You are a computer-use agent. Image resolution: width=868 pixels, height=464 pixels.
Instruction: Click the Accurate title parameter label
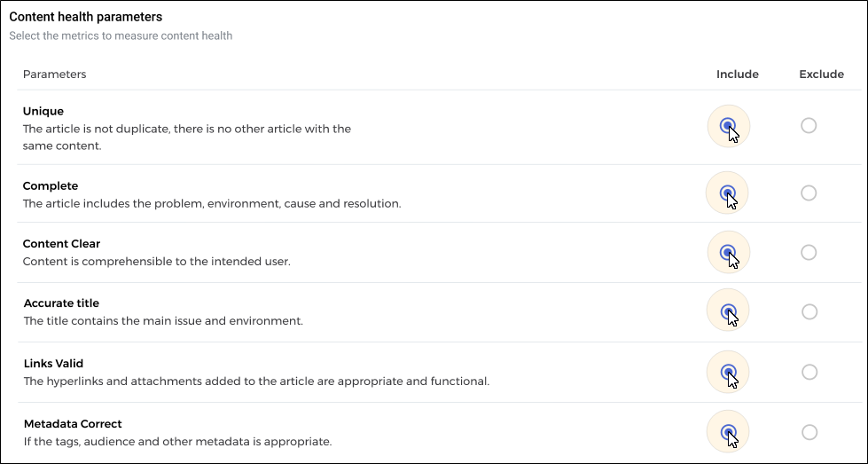click(x=61, y=303)
